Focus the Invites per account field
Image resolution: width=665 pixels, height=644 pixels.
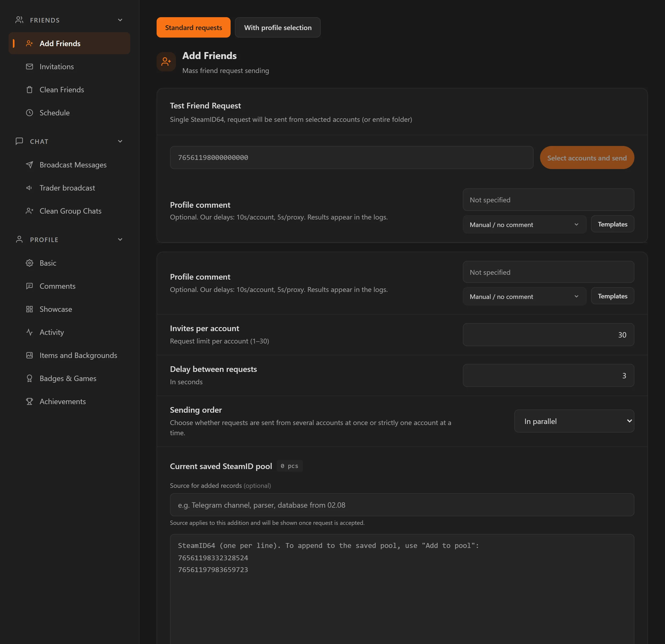548,335
